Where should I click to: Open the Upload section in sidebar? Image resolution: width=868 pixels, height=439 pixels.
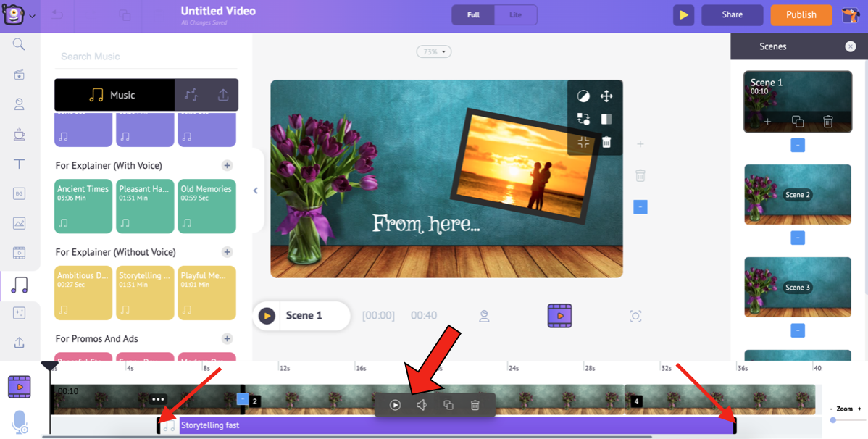click(x=20, y=343)
